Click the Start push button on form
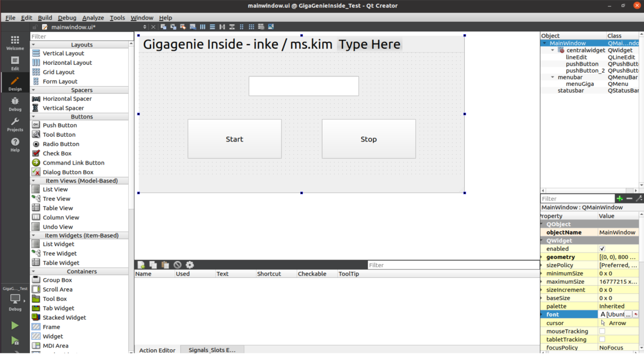This screenshot has height=354, width=644. (234, 139)
